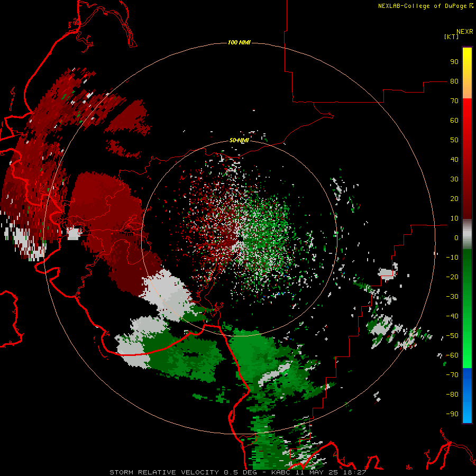Click the 90 value on velocity scale

click(x=454, y=62)
